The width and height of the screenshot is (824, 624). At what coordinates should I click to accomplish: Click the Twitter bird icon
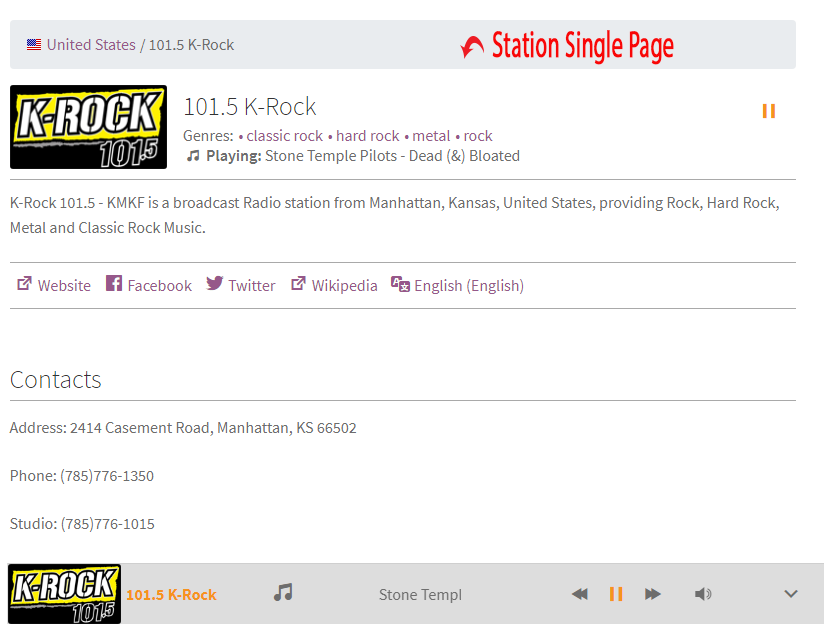214,283
